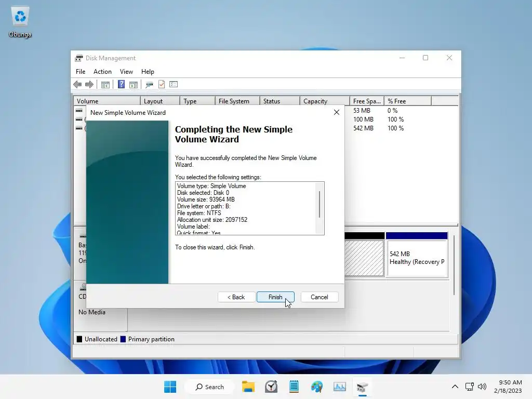
Task: Click the taskbar Search box
Action: coord(210,387)
